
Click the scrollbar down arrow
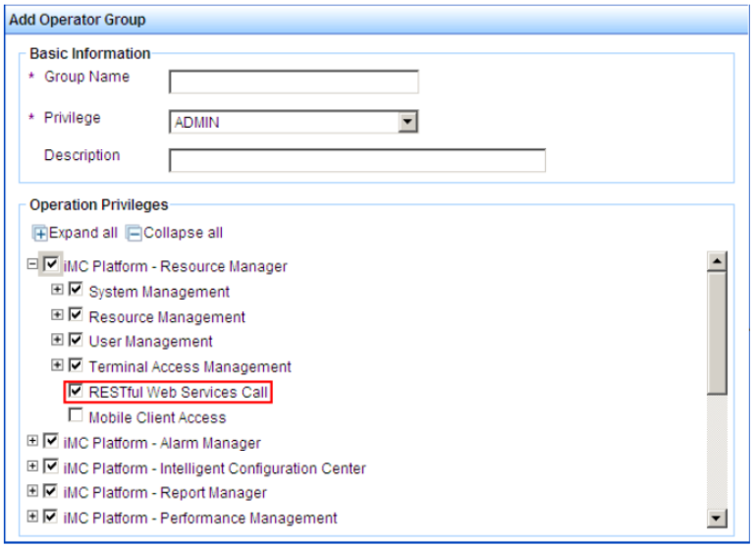pos(717,519)
